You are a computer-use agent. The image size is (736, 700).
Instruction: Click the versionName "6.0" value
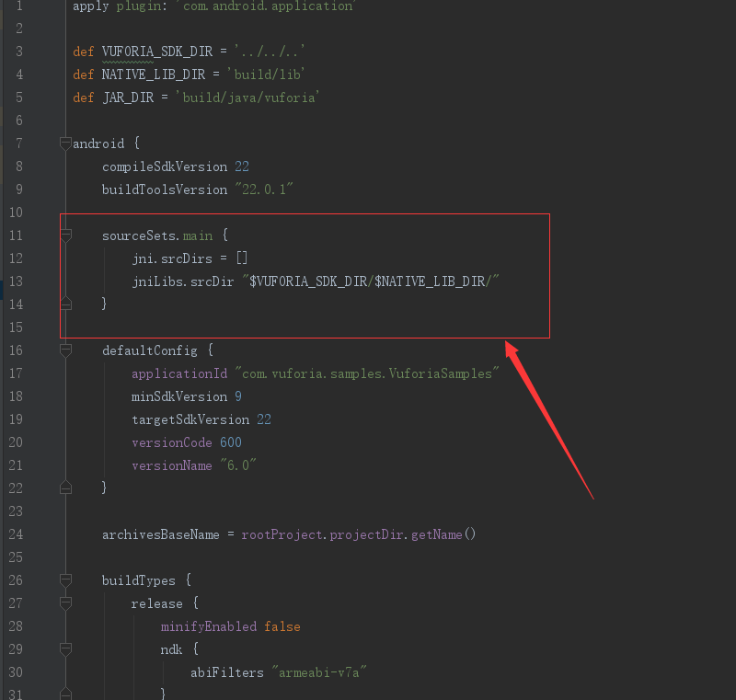[238, 465]
